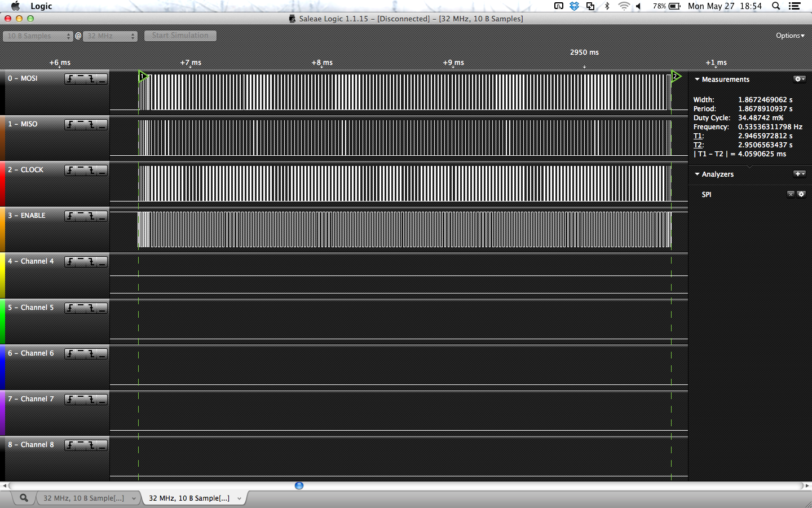Remove the SPI analyzer with X button
Screen dimensions: 812x508
tap(791, 194)
